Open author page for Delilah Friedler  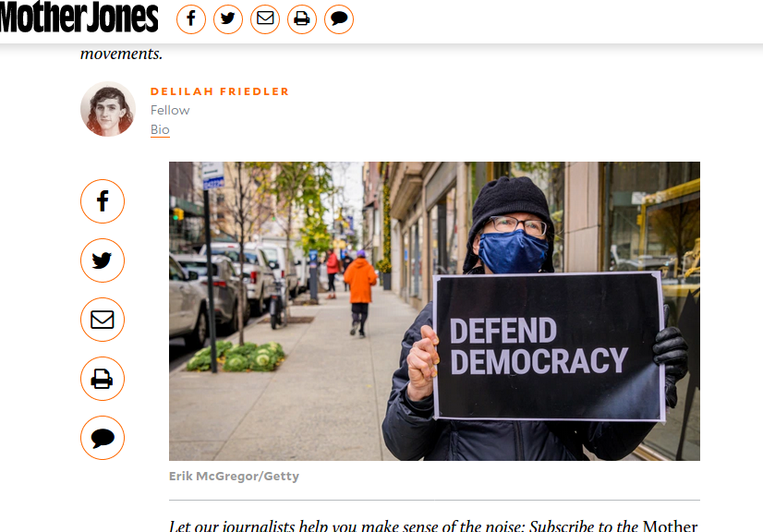220,91
